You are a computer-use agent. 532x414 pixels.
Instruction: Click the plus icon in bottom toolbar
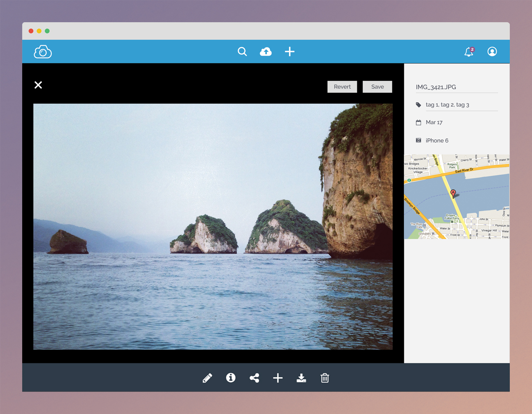pos(278,378)
